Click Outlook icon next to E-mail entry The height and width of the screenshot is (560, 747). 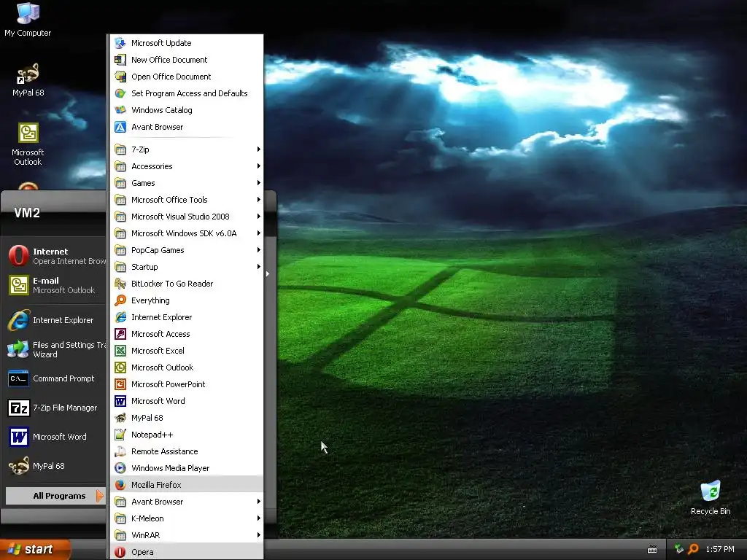pyautogui.click(x=18, y=285)
